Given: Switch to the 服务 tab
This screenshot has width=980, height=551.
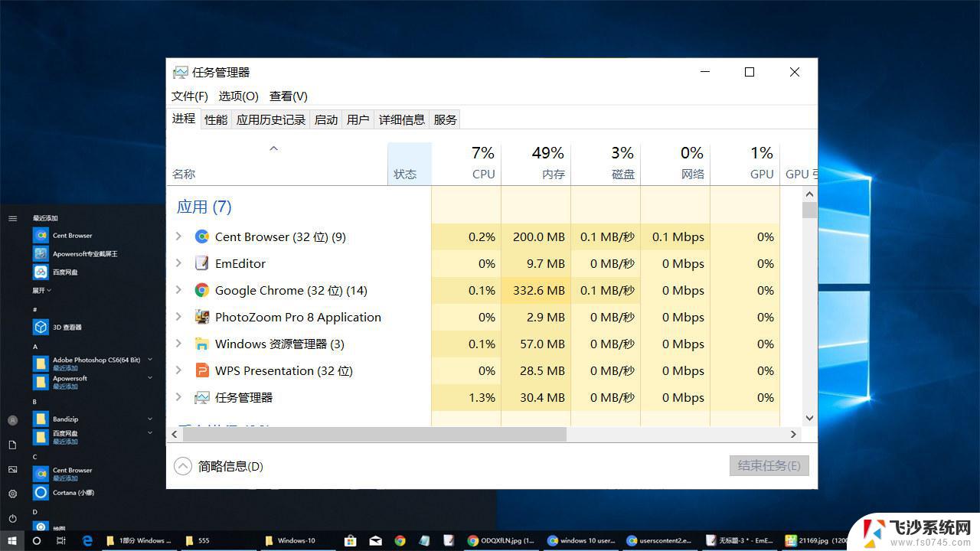Looking at the screenshot, I should coord(446,119).
